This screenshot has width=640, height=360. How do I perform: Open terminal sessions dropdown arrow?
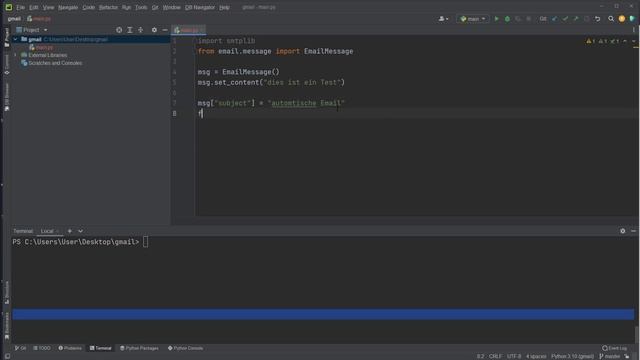click(80, 231)
